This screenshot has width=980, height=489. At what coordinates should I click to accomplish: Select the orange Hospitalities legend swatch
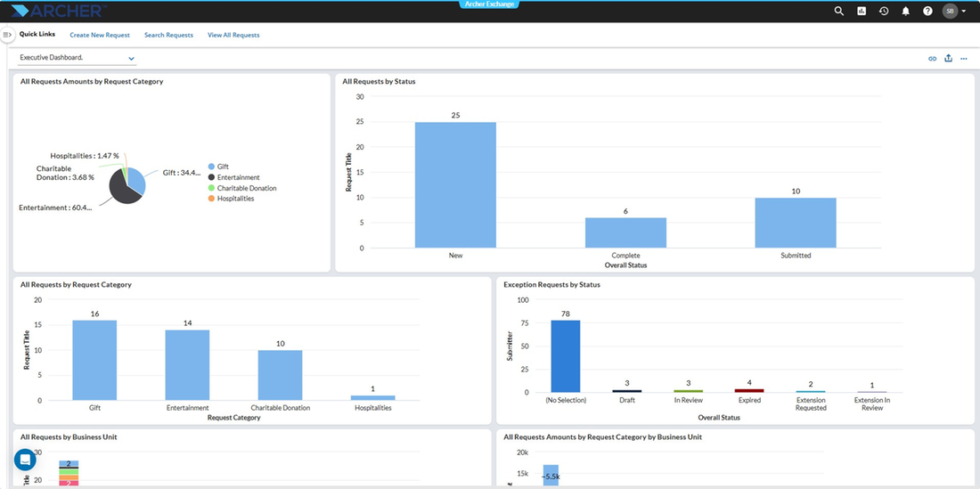211,199
